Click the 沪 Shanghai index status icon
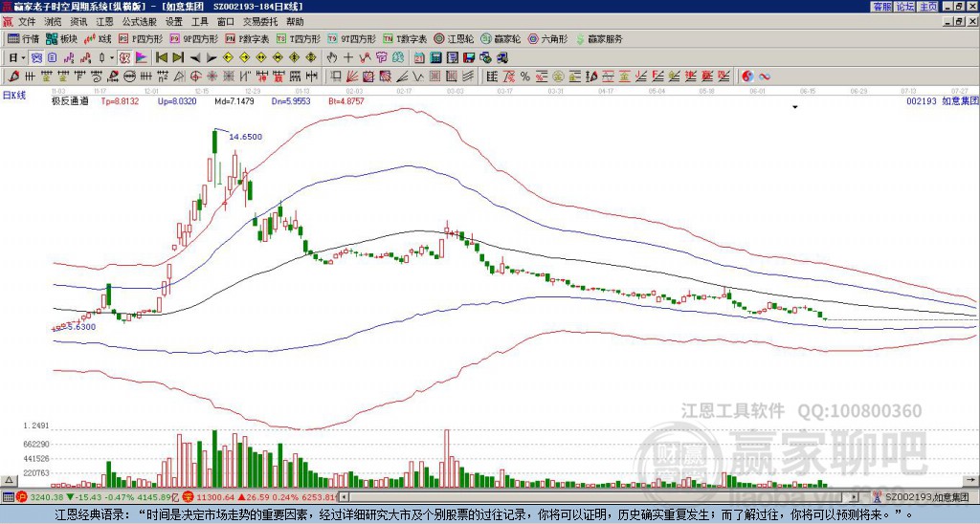980x524 pixels. click(x=22, y=497)
